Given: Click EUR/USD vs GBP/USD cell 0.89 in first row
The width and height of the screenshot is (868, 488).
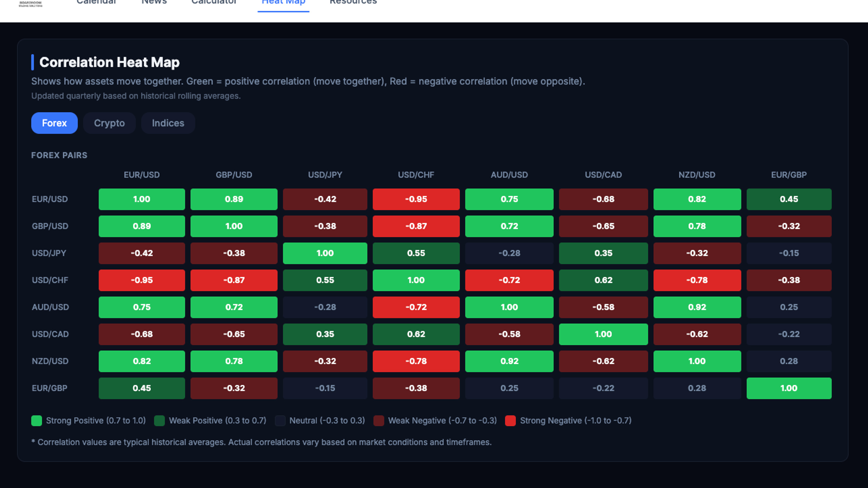Looking at the screenshot, I should (234, 199).
